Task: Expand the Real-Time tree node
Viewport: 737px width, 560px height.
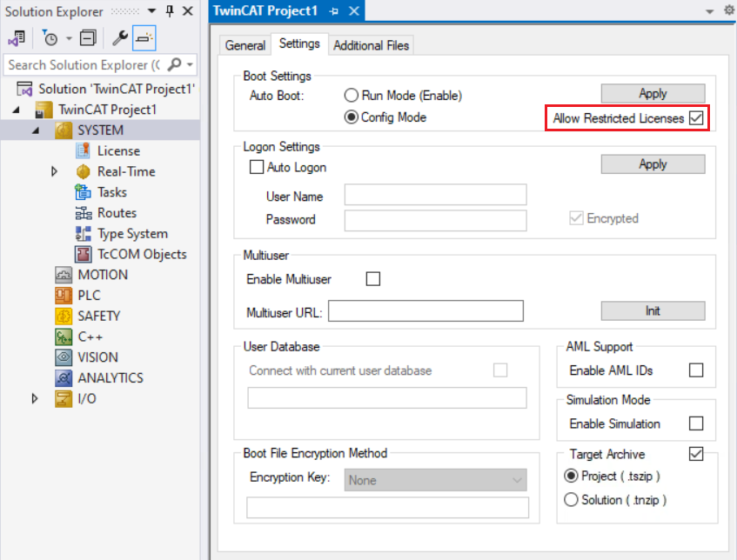Action: tap(54, 171)
